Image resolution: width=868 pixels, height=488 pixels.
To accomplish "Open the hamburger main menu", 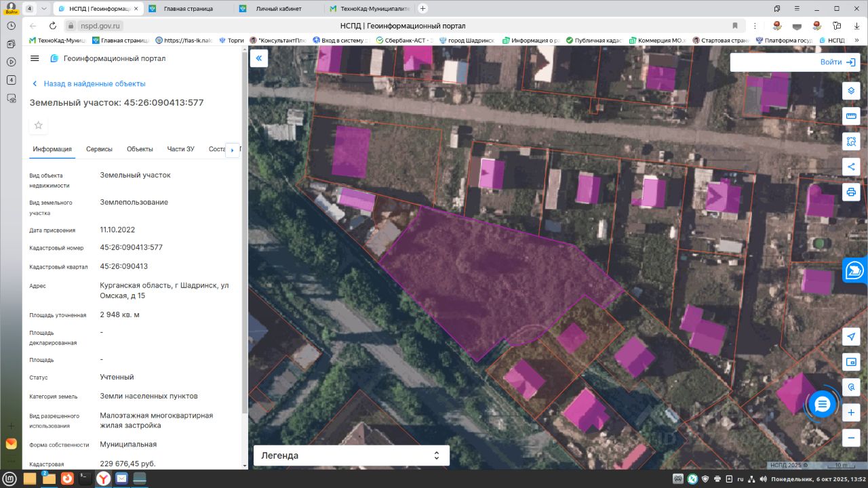I will (35, 58).
